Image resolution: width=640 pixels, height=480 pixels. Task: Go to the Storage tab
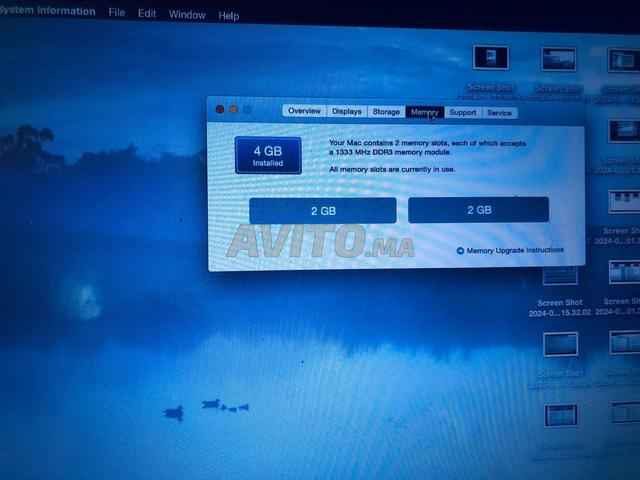pos(386,112)
